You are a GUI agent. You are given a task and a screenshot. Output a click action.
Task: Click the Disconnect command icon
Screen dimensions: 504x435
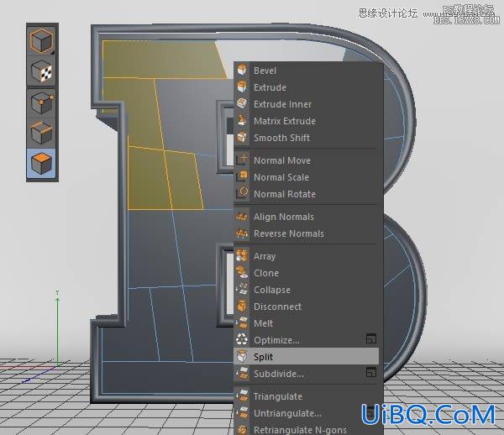pos(242,306)
